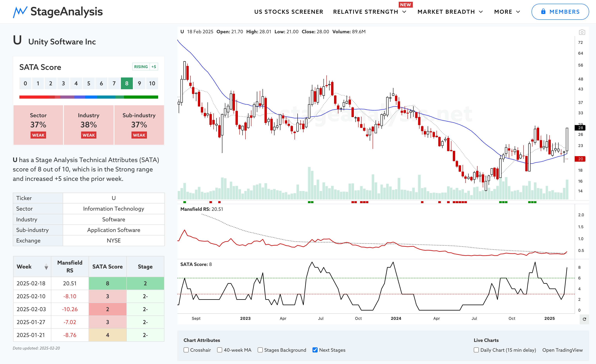The image size is (596, 364).
Task: Click the -8.10 Mansfield RS cell
Action: pyautogui.click(x=70, y=296)
